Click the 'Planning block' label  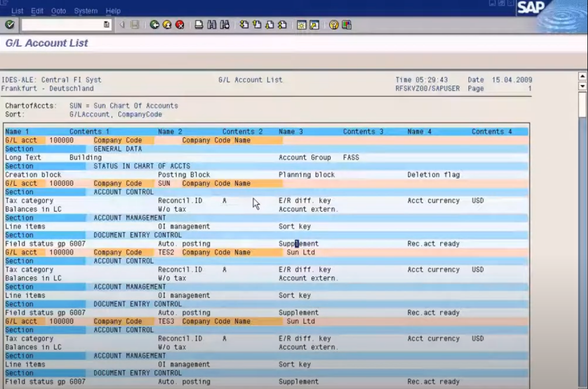(307, 175)
